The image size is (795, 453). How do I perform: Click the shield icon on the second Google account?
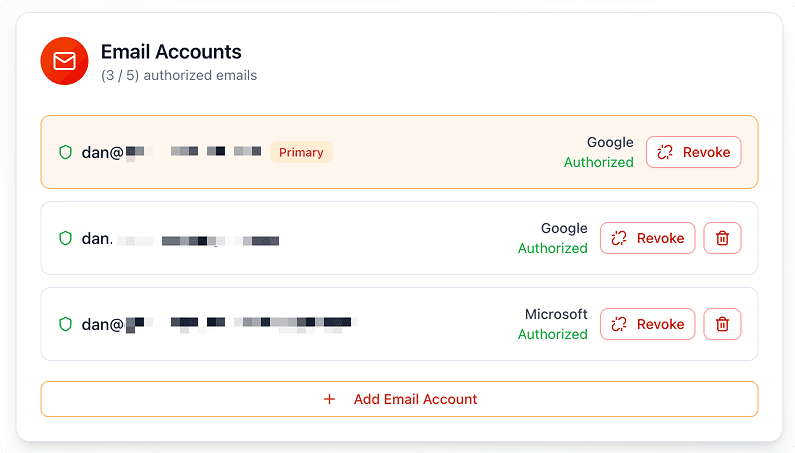(66, 238)
